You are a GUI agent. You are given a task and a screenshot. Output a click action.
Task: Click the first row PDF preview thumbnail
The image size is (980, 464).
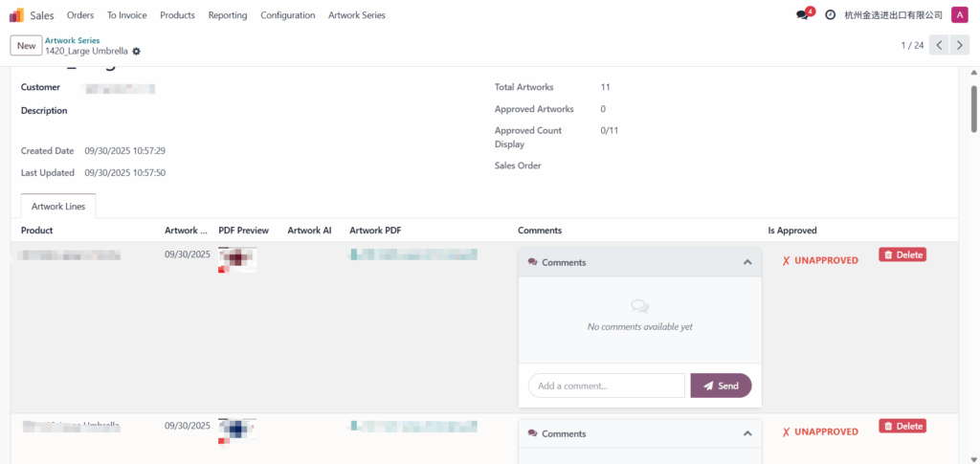point(236,259)
